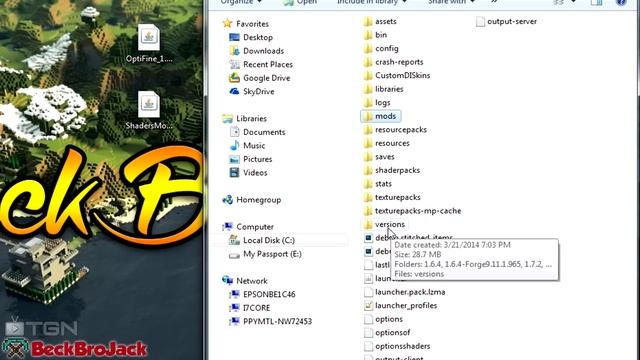Go to Desktop in Favorites
Viewport: 640px width, 360px height.
coord(251,37)
